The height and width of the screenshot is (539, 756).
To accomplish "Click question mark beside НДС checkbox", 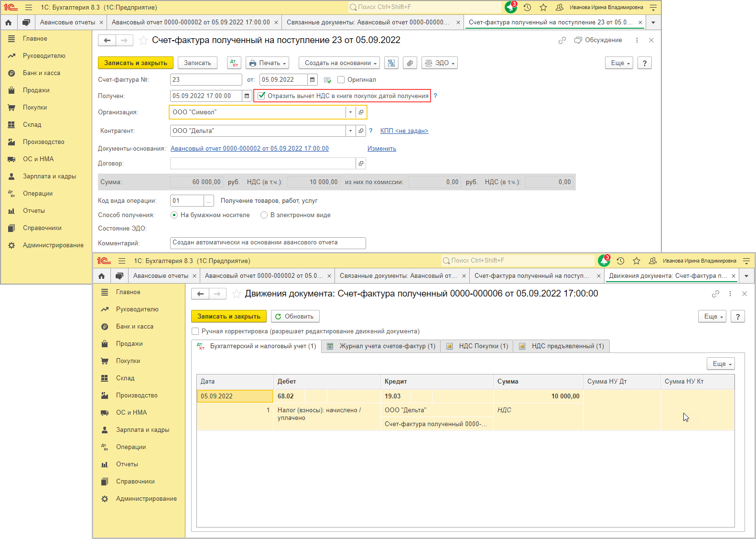I will pos(435,96).
